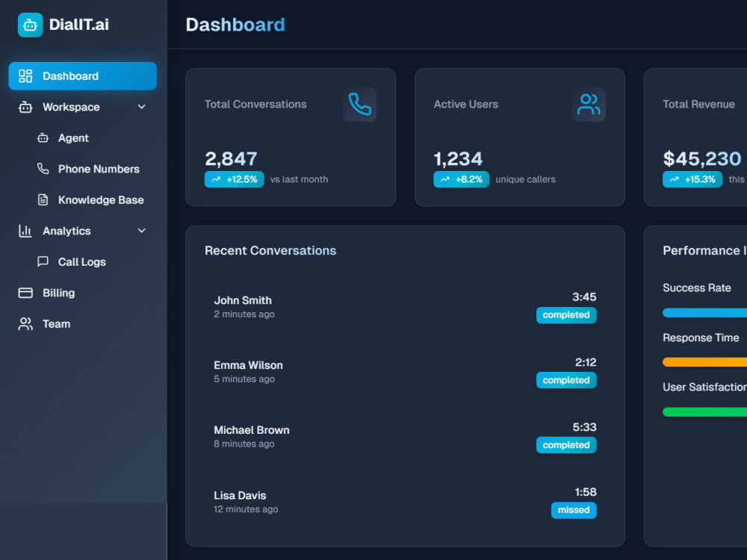Click the '12 minutes ago' timestamp
The image size is (747, 560).
[x=246, y=509]
